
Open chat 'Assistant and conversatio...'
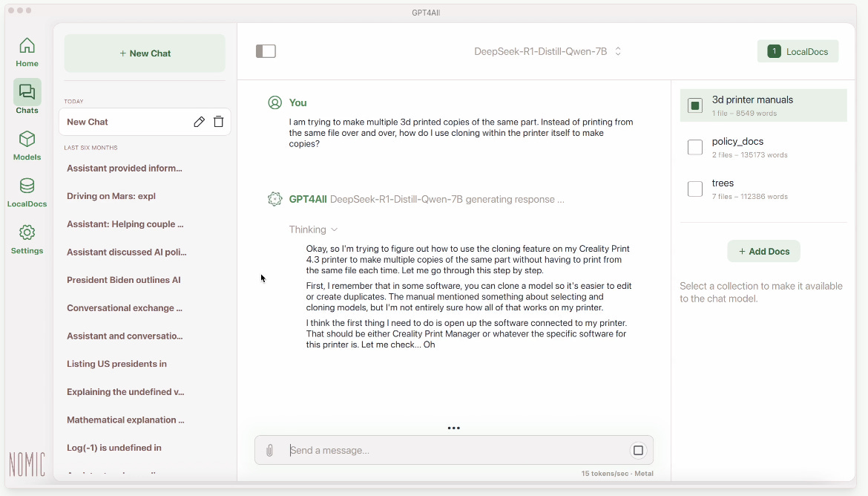(x=125, y=336)
